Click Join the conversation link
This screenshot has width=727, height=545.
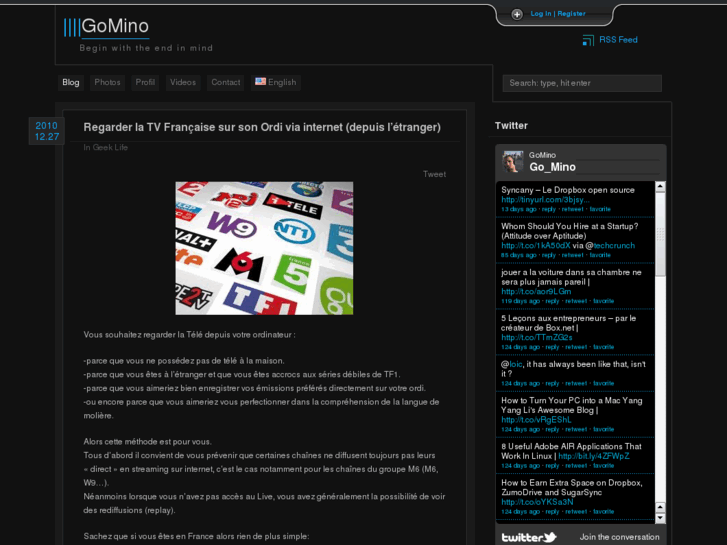pyautogui.click(x=619, y=537)
